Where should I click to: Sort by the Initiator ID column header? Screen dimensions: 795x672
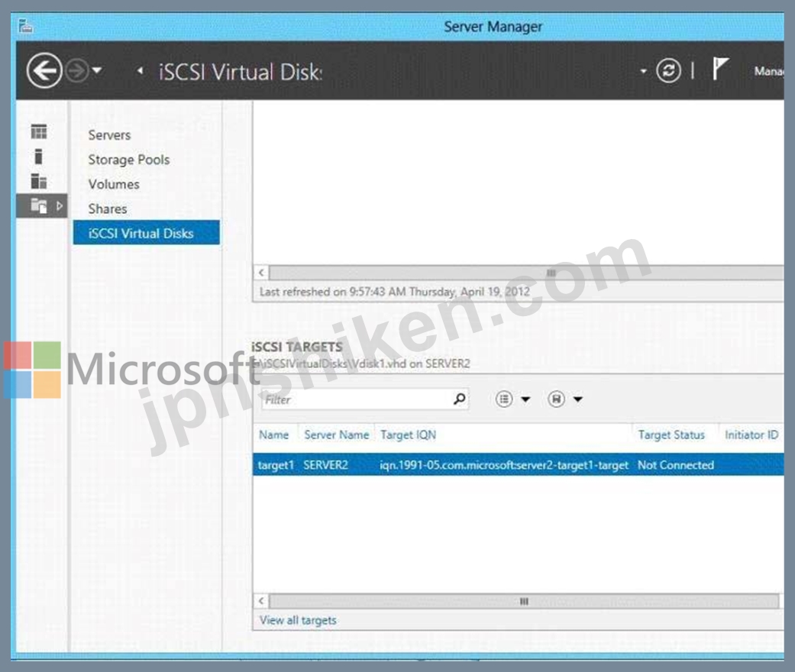click(751, 435)
